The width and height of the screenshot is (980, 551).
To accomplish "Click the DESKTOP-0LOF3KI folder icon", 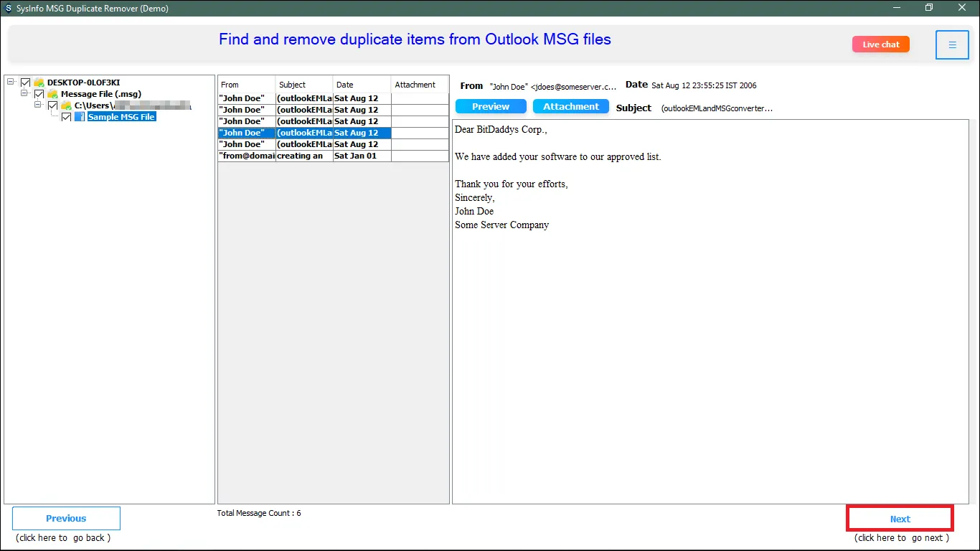I will tap(39, 83).
